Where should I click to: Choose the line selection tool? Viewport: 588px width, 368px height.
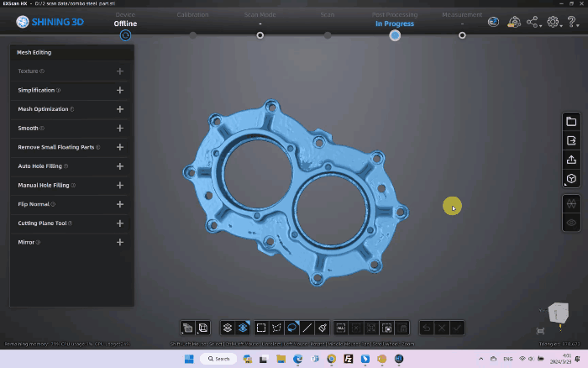tap(307, 328)
